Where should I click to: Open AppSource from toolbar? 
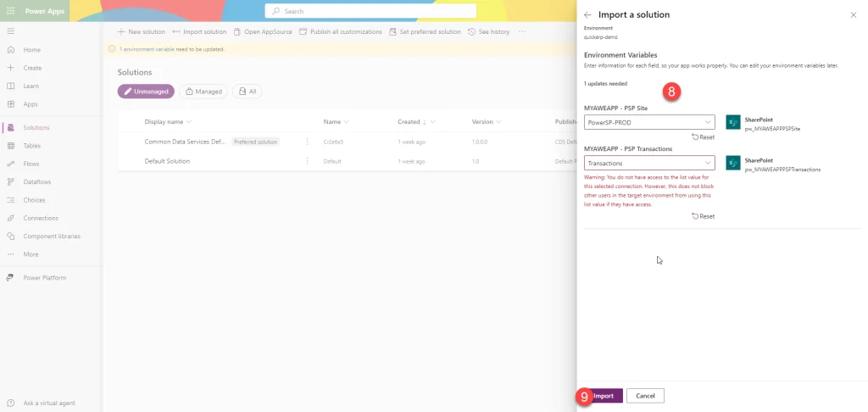263,31
